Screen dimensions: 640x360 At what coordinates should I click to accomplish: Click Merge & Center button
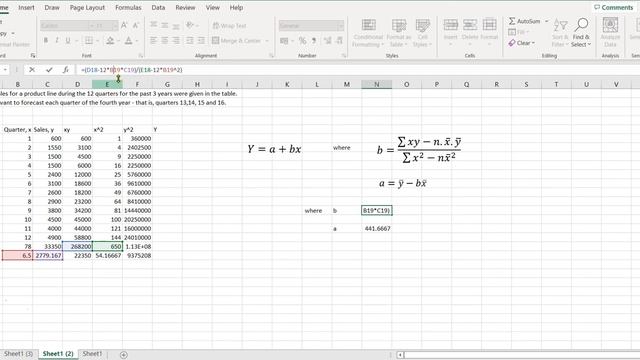[236, 41]
